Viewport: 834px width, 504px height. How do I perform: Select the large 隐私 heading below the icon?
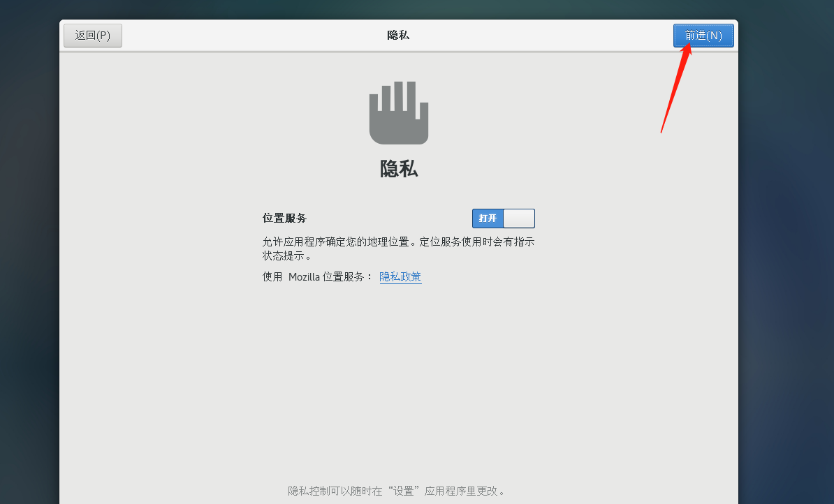coord(399,168)
